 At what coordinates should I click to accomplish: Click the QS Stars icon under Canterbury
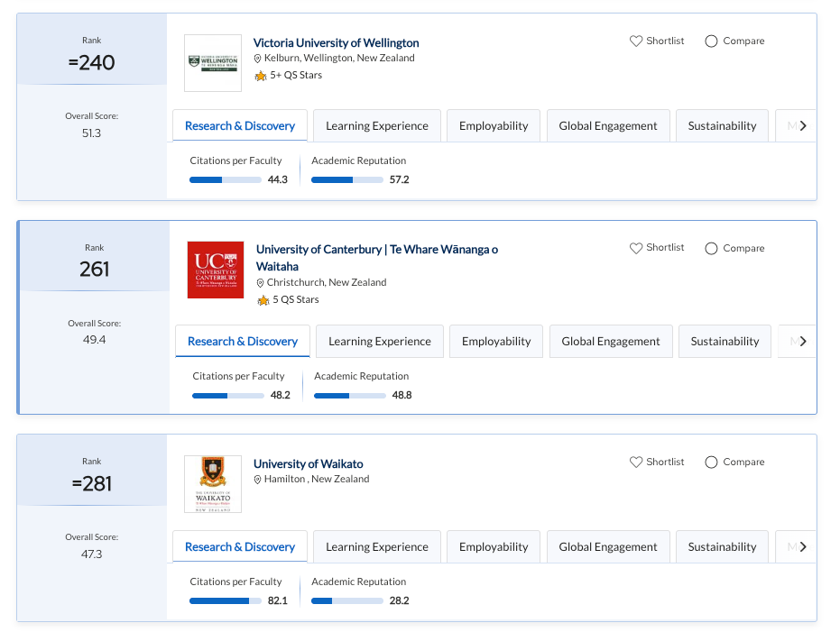[x=263, y=300]
